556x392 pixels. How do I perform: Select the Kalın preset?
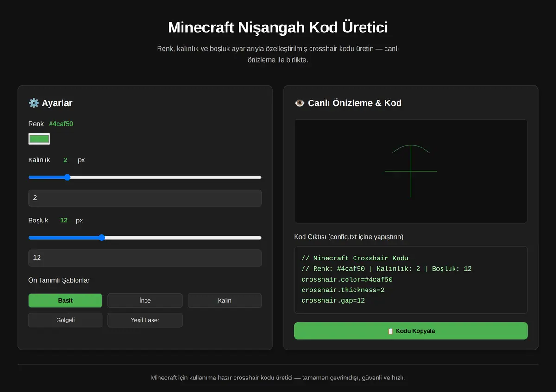(225, 300)
